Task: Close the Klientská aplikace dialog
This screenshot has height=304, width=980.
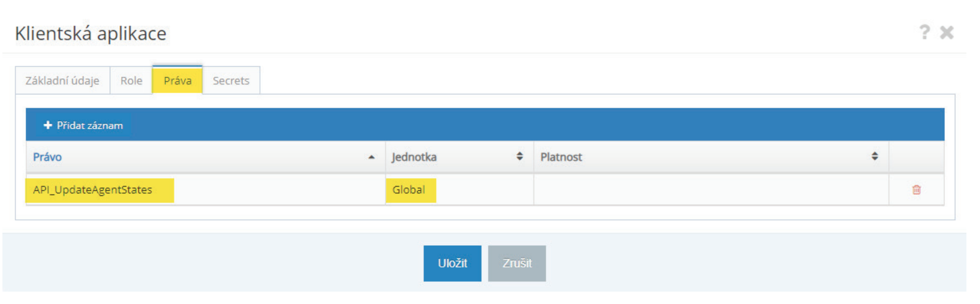Action: (946, 33)
